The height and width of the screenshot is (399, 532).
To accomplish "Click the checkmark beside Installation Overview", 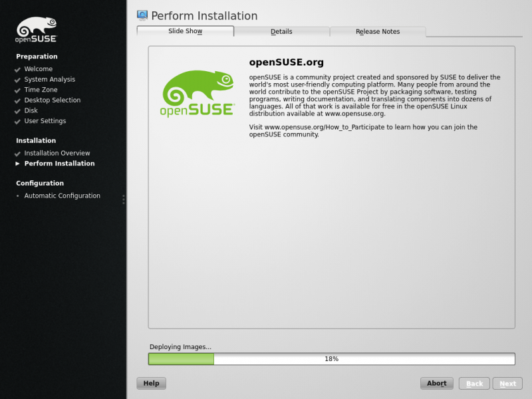I will [17, 154].
